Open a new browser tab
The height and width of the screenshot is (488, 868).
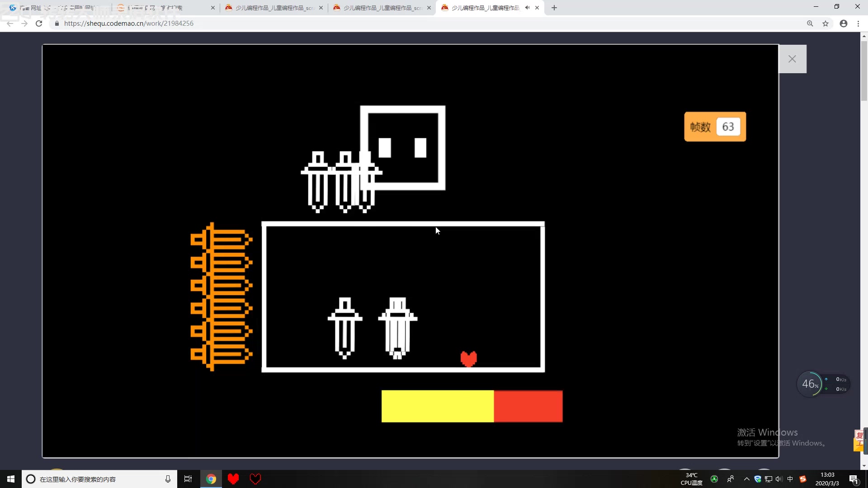554,8
